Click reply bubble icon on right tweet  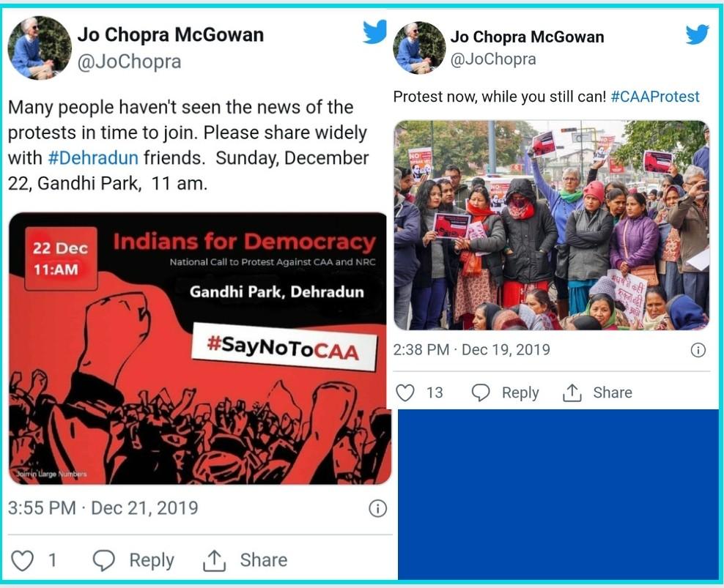click(x=481, y=392)
